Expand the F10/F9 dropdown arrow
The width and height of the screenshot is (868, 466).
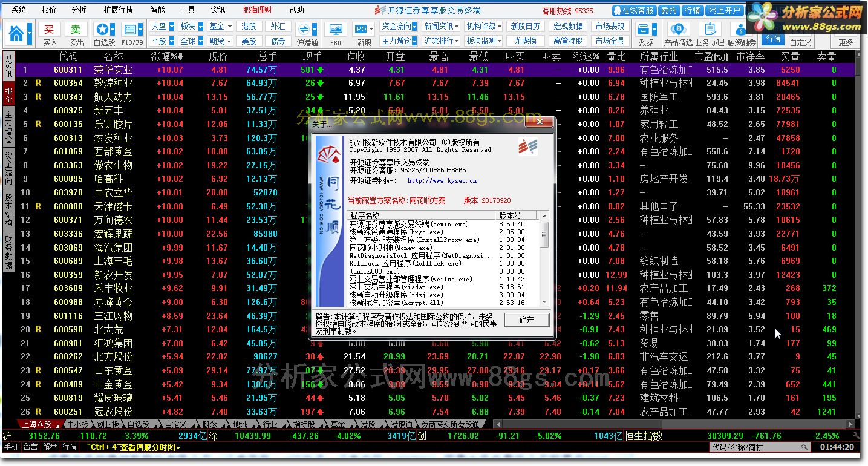[140, 30]
